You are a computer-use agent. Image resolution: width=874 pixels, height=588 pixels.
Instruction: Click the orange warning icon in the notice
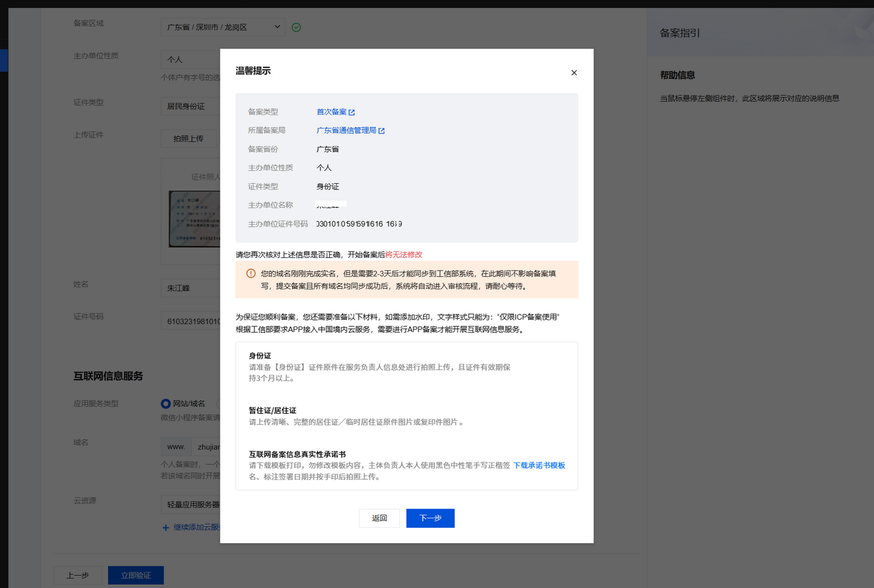click(x=251, y=274)
